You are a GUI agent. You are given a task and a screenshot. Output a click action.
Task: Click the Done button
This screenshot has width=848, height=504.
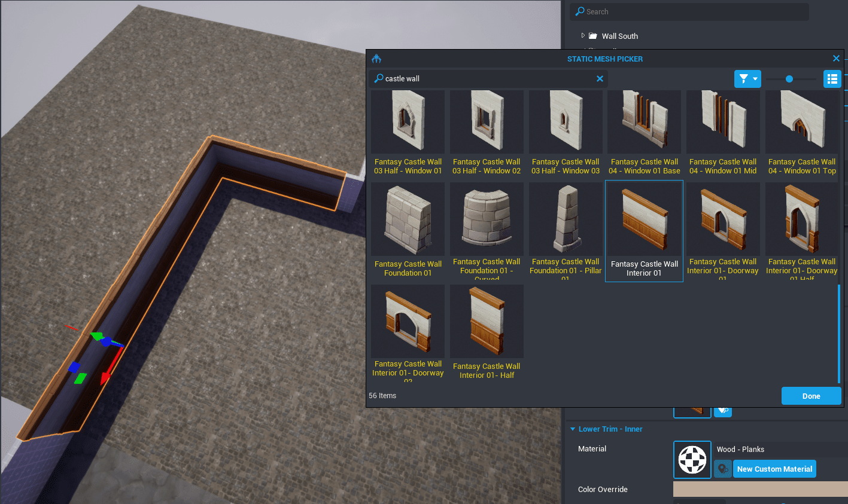coord(811,396)
